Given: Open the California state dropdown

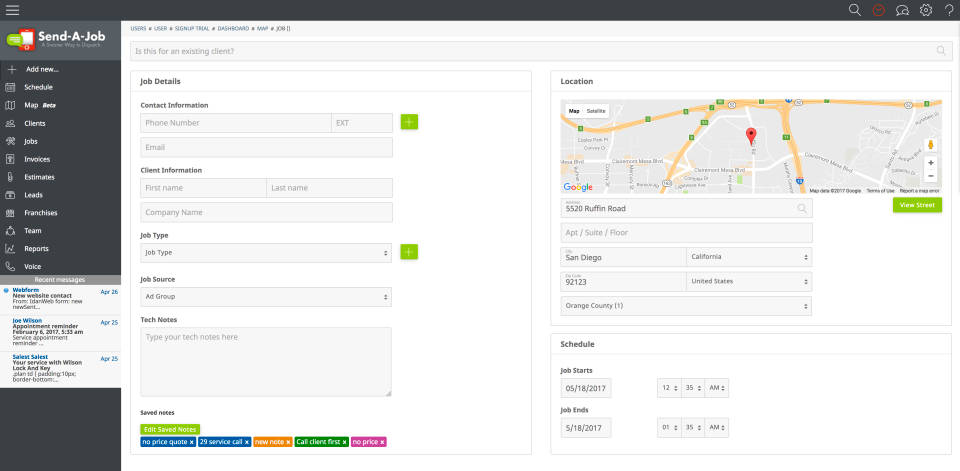Looking at the screenshot, I should tap(748, 257).
